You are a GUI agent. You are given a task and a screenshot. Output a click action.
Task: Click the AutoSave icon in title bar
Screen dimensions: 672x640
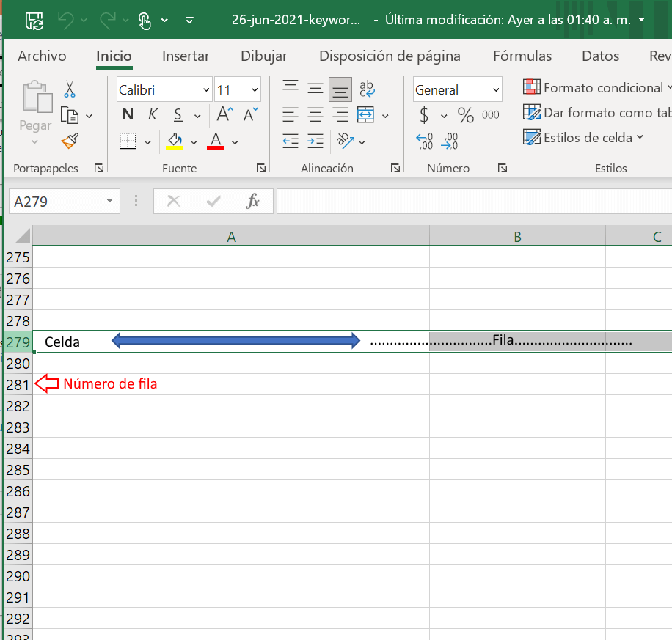click(34, 20)
